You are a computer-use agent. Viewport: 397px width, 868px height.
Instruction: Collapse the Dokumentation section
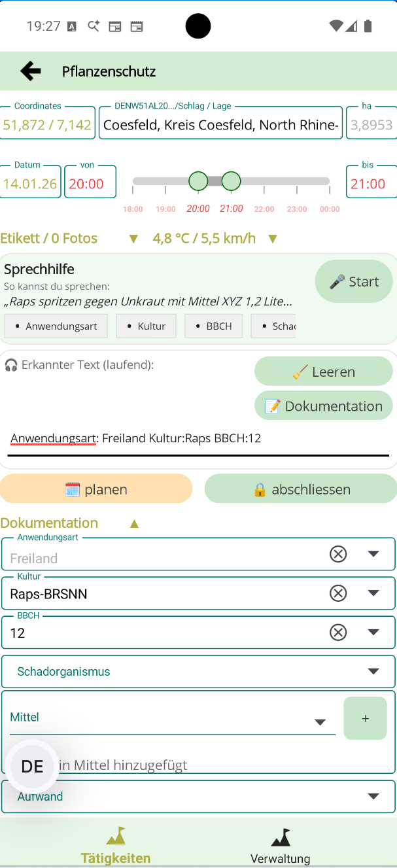coord(134,523)
